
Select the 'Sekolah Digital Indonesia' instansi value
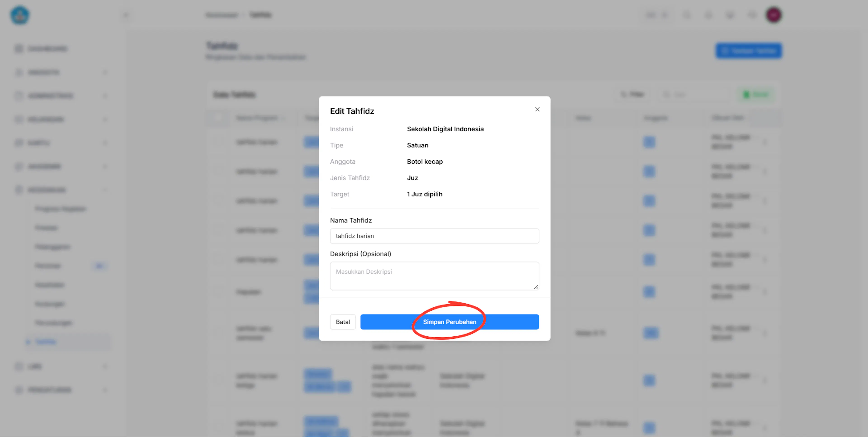[445, 129]
